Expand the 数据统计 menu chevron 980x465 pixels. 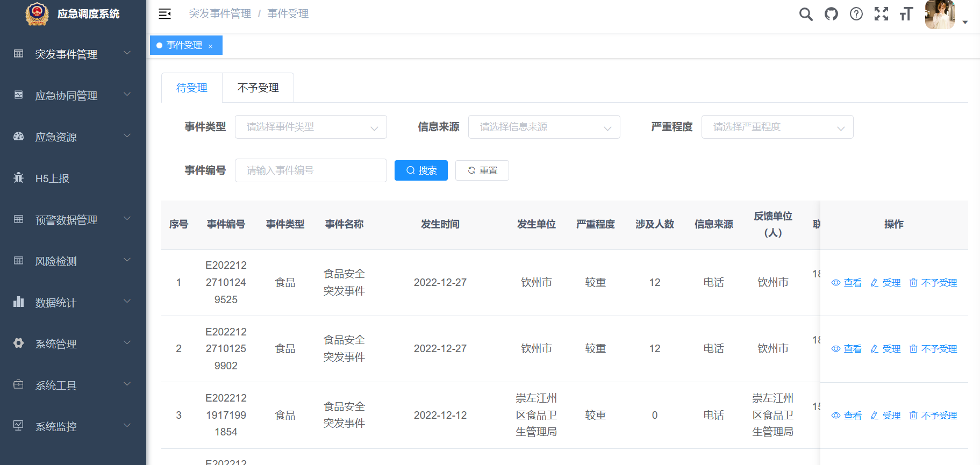pyautogui.click(x=127, y=302)
